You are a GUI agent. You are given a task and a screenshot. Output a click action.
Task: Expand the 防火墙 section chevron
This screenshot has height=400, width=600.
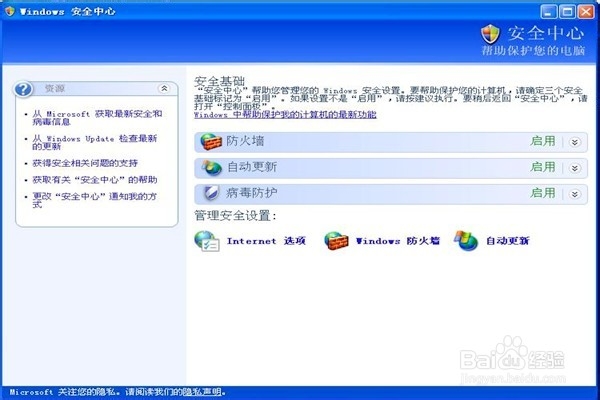tap(575, 142)
